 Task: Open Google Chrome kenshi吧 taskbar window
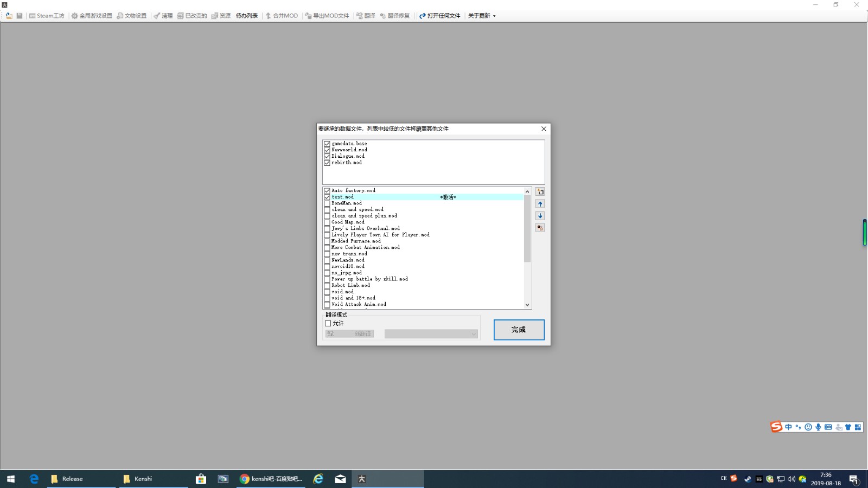coord(271,479)
